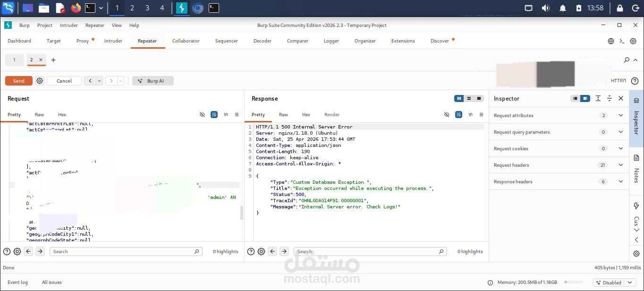This screenshot has height=291, width=644.
Task: Expand the terminal launcher dropdown arrow
Action: (x=101, y=8)
